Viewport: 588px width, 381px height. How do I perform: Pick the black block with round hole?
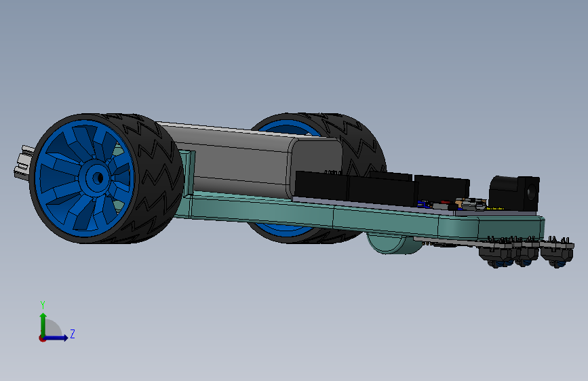(515, 193)
